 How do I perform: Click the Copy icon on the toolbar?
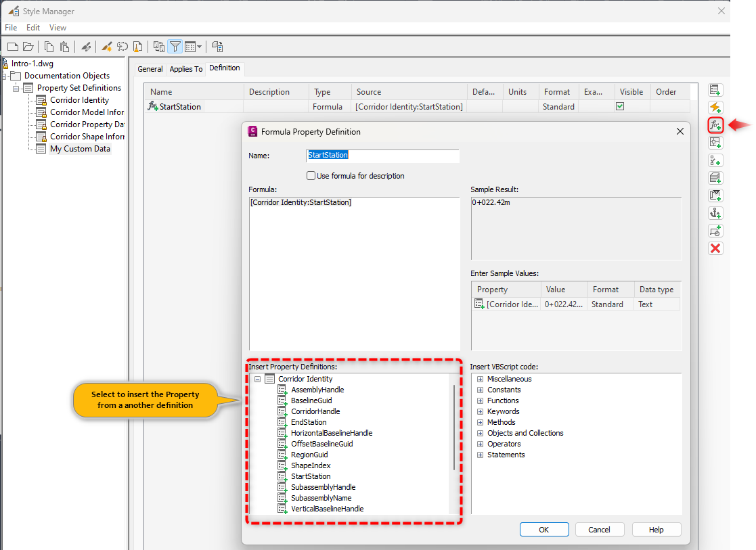click(x=47, y=46)
